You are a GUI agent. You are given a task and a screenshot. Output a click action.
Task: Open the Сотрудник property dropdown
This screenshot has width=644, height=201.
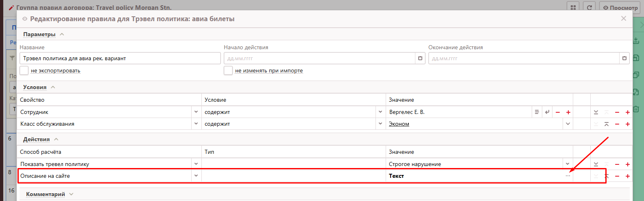[196, 112]
